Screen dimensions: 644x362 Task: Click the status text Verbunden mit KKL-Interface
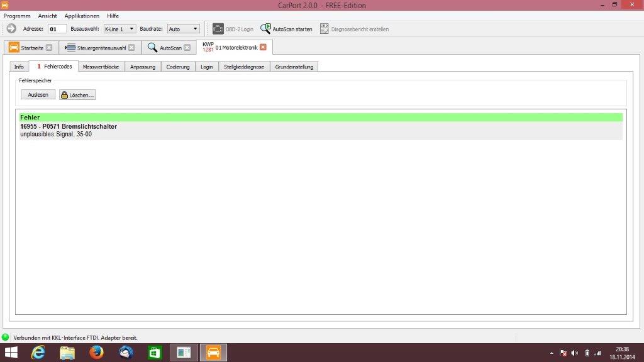pyautogui.click(x=75, y=337)
